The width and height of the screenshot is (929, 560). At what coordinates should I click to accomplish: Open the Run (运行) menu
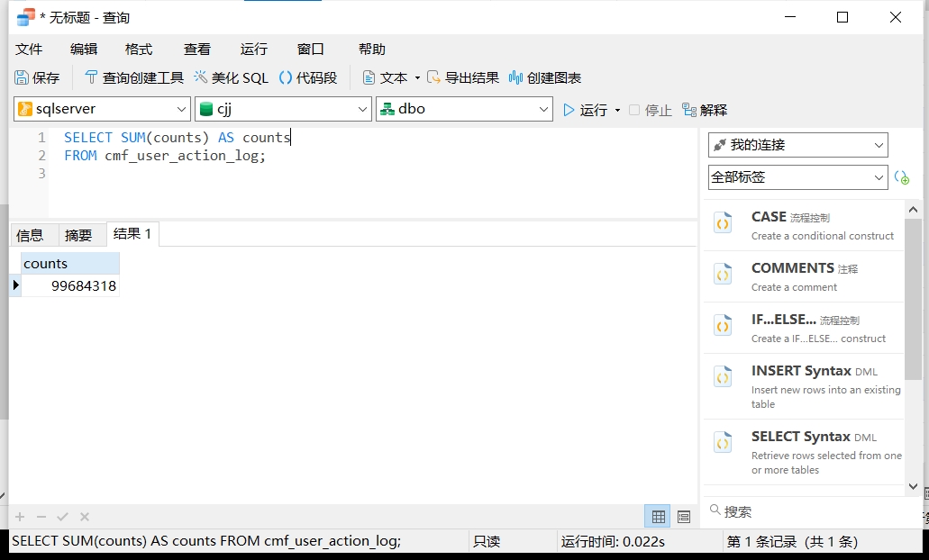pyautogui.click(x=254, y=50)
